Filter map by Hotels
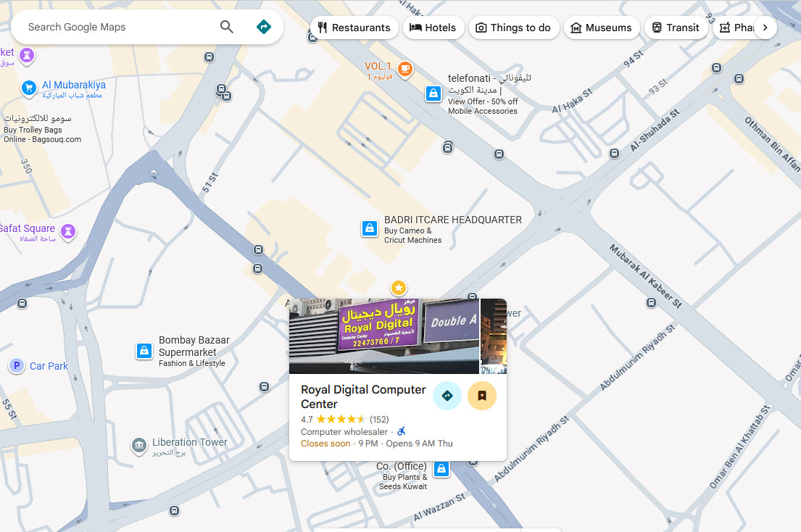 pos(433,28)
